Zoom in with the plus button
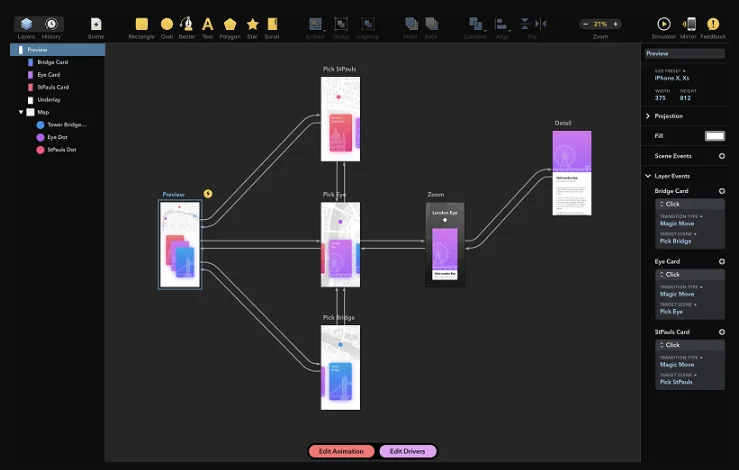Screen dimensions: 739x470 pos(615,24)
